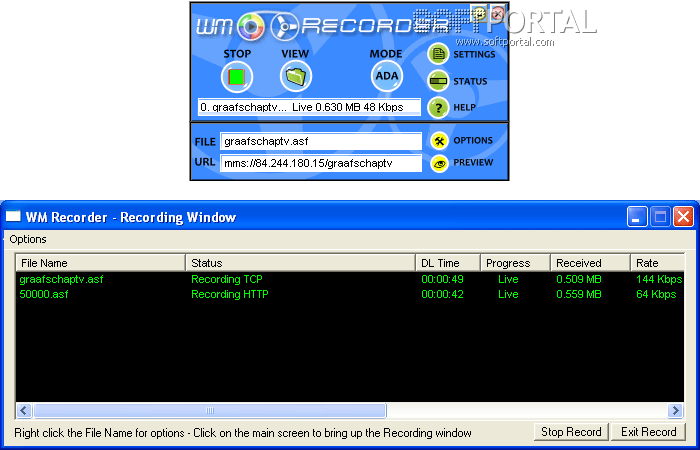Click the Windows Media logo icon
Viewport: 700px width, 450px height.
[x=250, y=26]
